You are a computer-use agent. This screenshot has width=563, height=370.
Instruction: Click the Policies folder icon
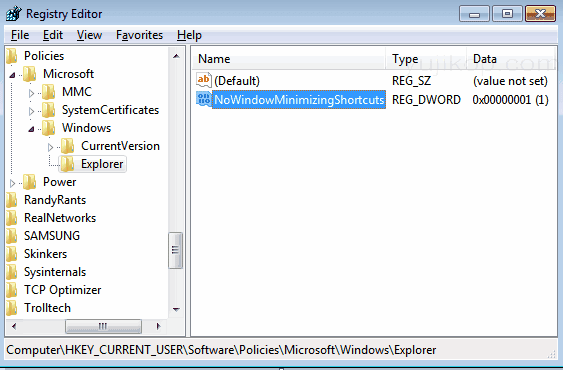click(x=12, y=56)
